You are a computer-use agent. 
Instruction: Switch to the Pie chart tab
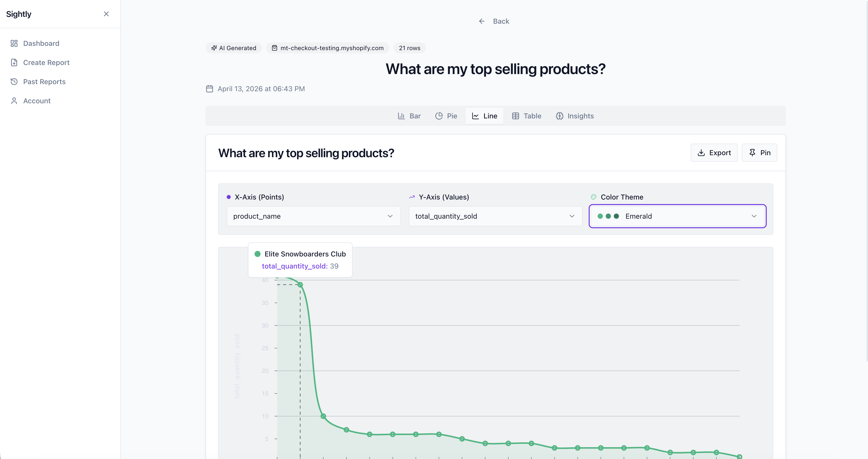(446, 116)
